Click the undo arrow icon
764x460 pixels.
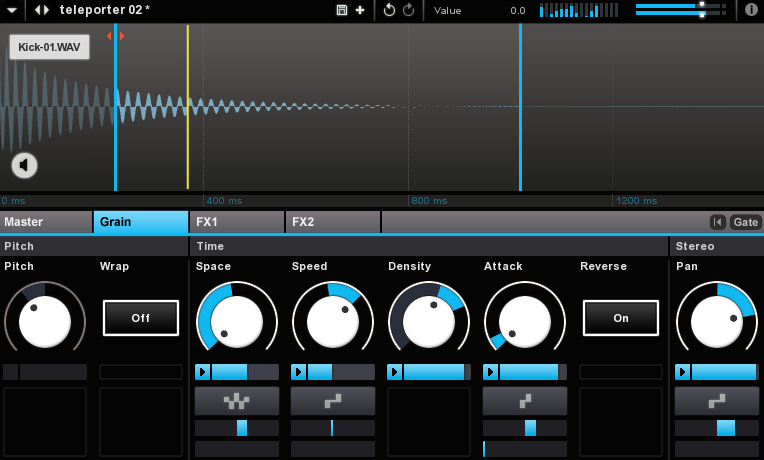[389, 10]
